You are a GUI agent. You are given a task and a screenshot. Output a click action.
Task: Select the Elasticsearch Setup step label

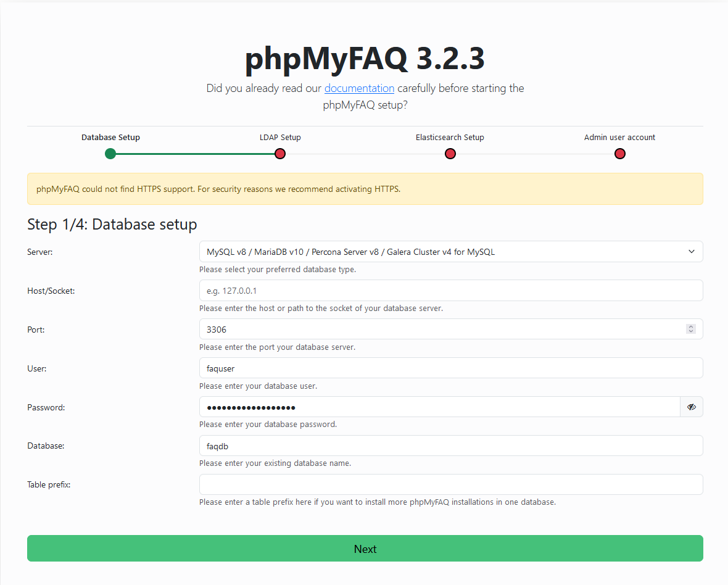(450, 138)
